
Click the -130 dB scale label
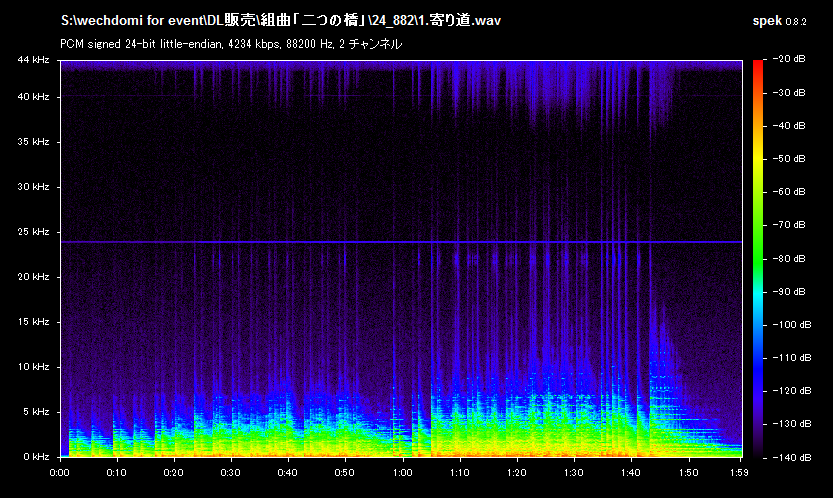point(792,424)
